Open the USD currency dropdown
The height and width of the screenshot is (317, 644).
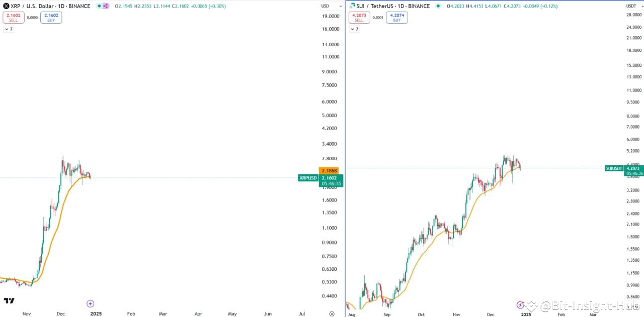click(331, 6)
